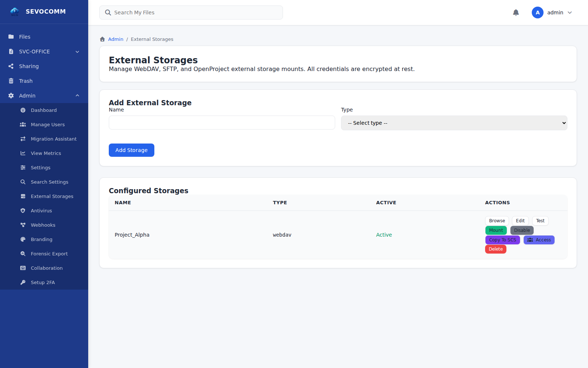The width and height of the screenshot is (588, 368).
Task: Navigate to Files in the sidebar
Action: tap(24, 36)
